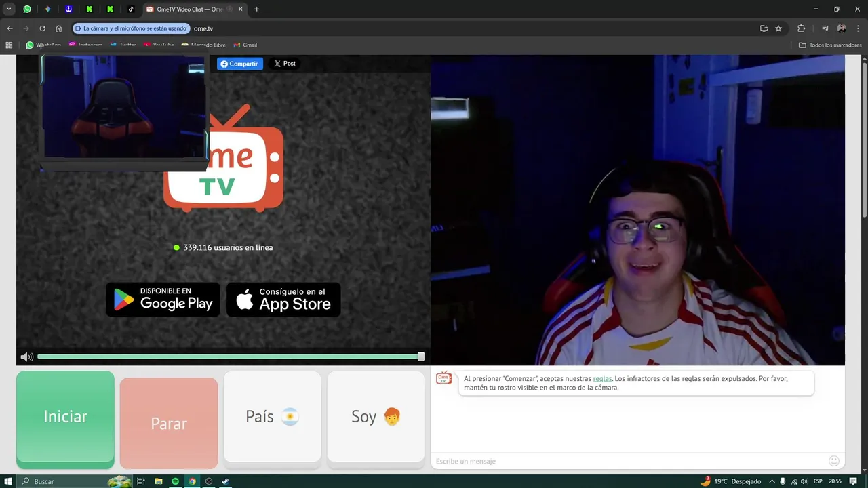Open File Explorer from the taskbar
This screenshot has width=868, height=488.
pos(158,481)
